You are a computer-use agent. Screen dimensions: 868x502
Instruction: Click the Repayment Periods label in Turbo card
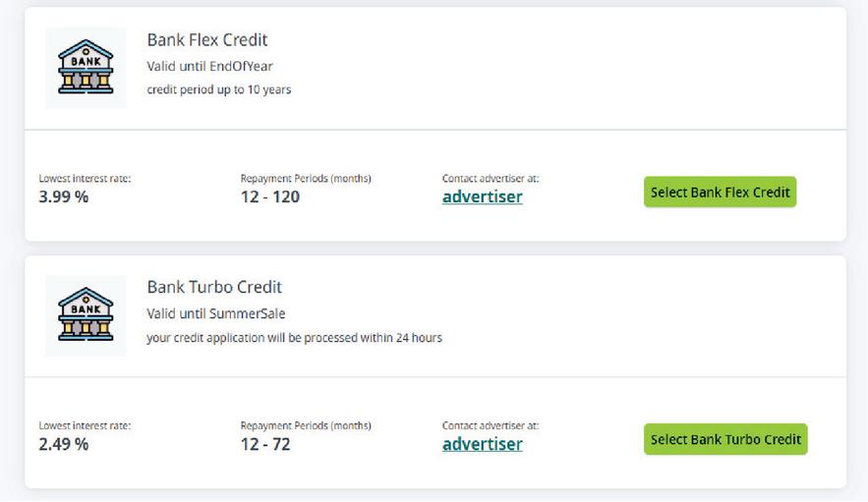pyautogui.click(x=306, y=426)
